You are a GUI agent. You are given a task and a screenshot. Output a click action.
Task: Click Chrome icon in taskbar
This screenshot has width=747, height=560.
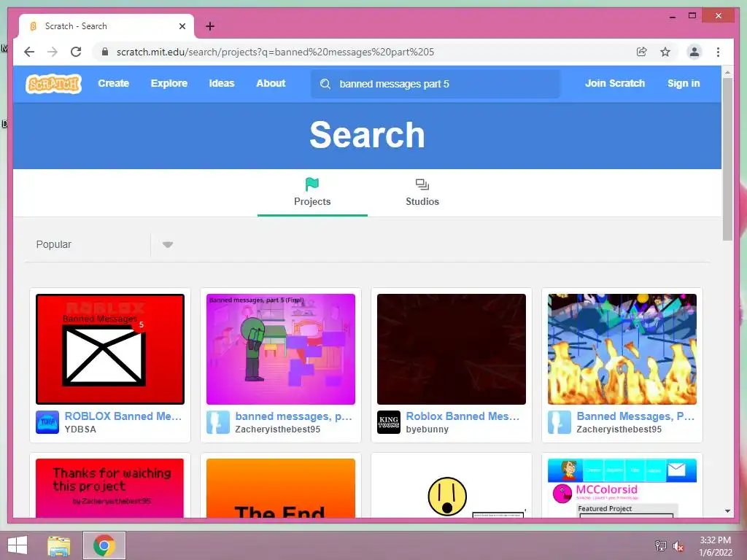coord(104,545)
